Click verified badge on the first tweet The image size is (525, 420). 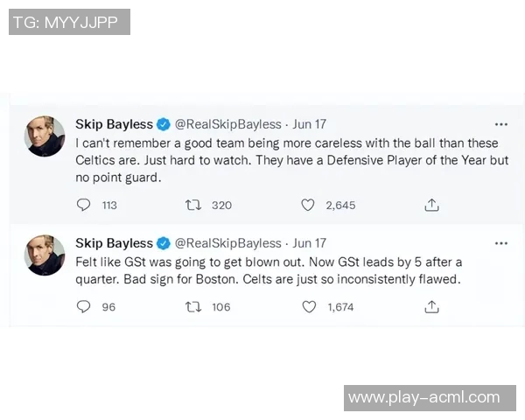pos(164,124)
